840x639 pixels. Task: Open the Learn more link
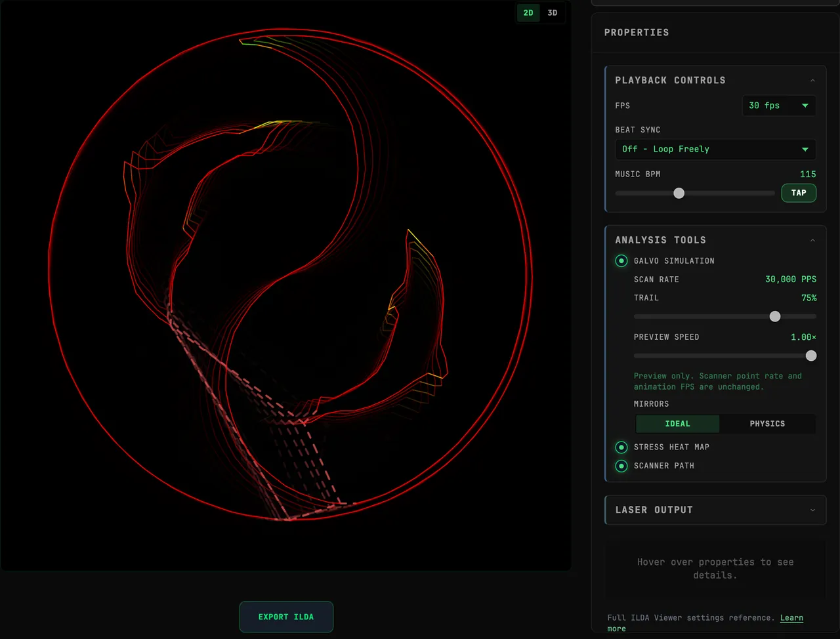point(791,618)
